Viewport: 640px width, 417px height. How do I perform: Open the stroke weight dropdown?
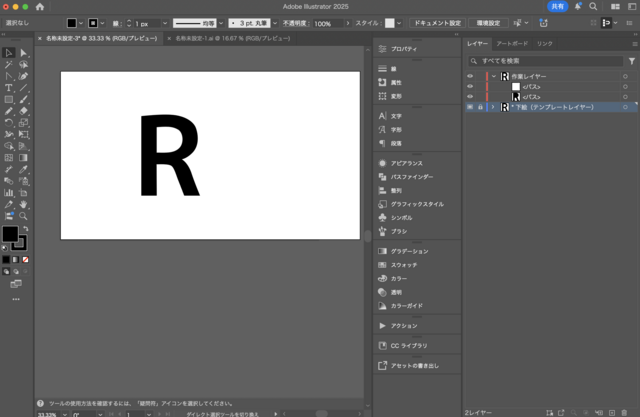(165, 24)
